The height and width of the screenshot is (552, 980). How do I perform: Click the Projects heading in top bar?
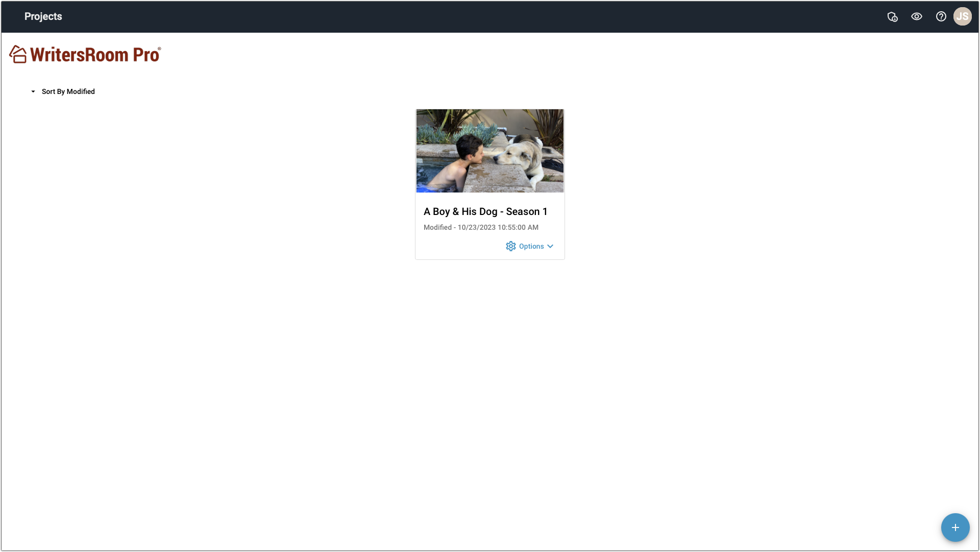(x=43, y=16)
